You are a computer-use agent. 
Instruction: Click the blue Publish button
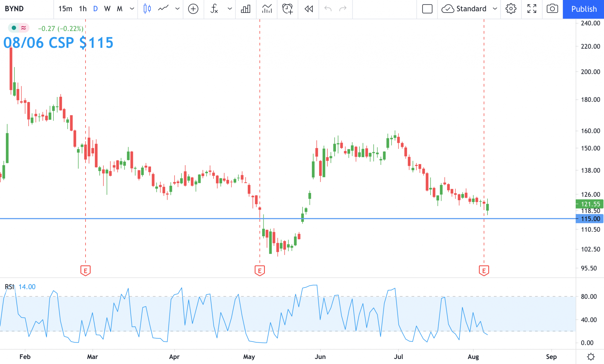tap(583, 9)
